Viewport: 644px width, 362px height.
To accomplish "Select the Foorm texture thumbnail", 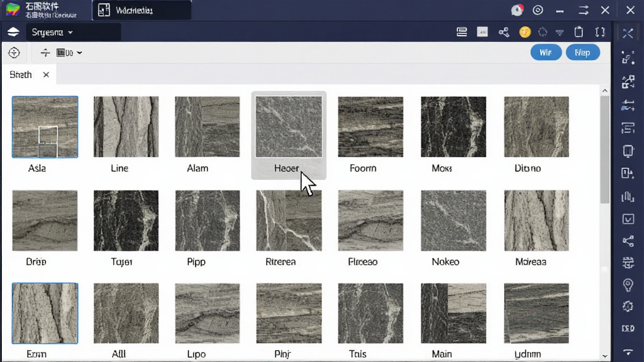I will click(370, 127).
